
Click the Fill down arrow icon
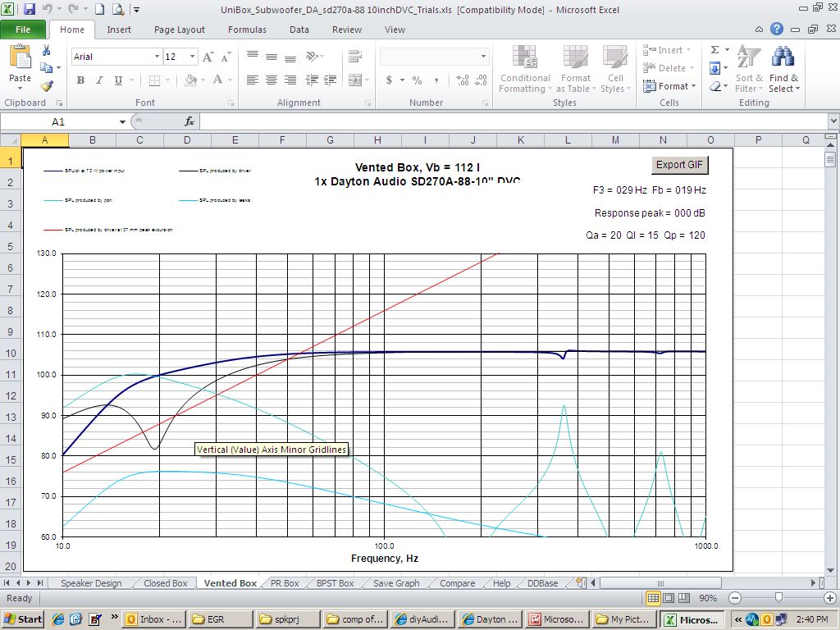pos(714,68)
